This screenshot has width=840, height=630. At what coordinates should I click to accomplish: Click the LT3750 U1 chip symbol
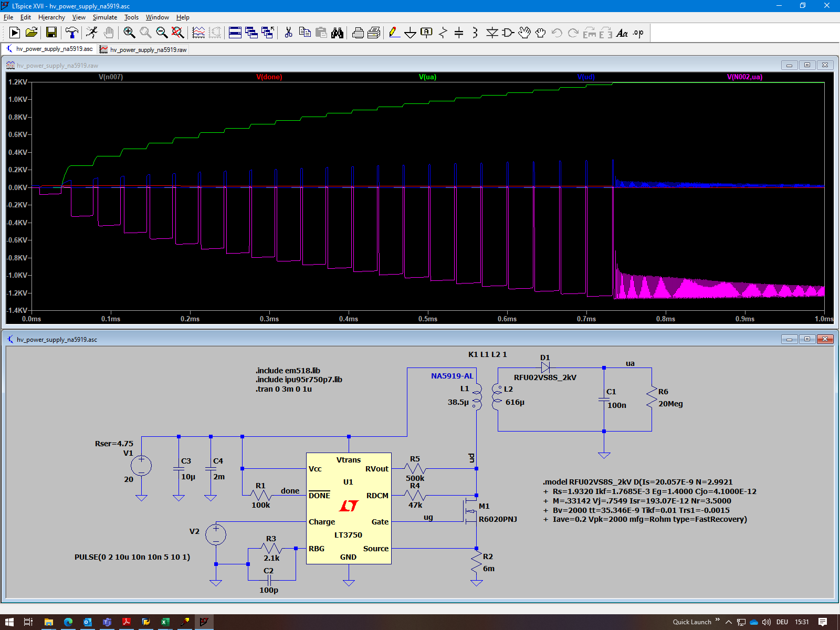(349, 508)
